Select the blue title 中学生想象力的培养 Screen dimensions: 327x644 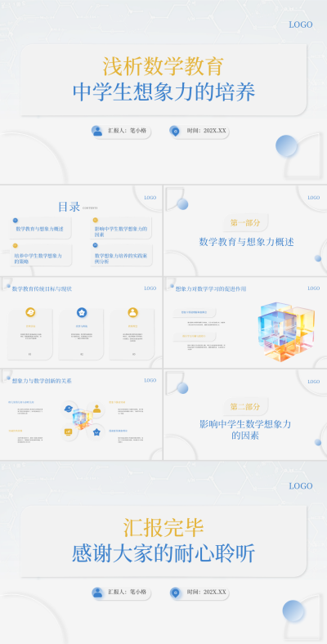pos(164,92)
